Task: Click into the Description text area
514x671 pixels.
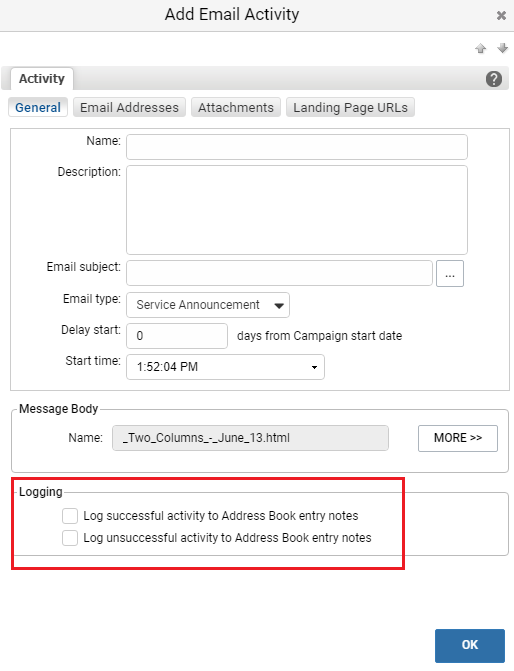Action: tap(297, 210)
